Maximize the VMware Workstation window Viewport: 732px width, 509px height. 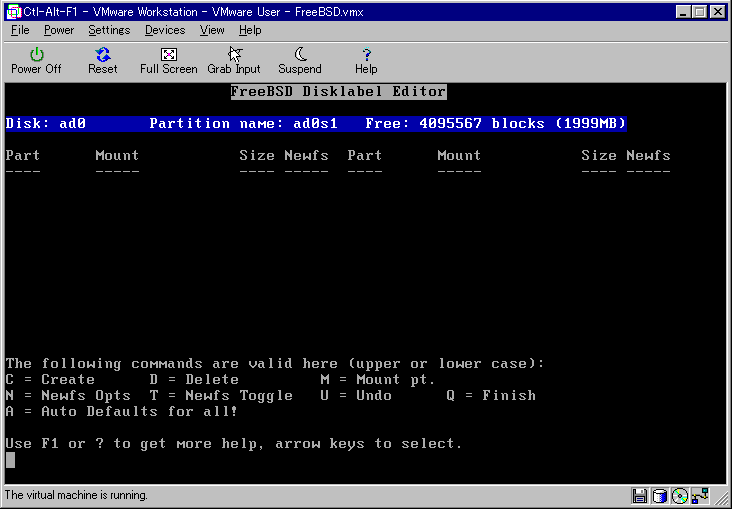point(700,12)
